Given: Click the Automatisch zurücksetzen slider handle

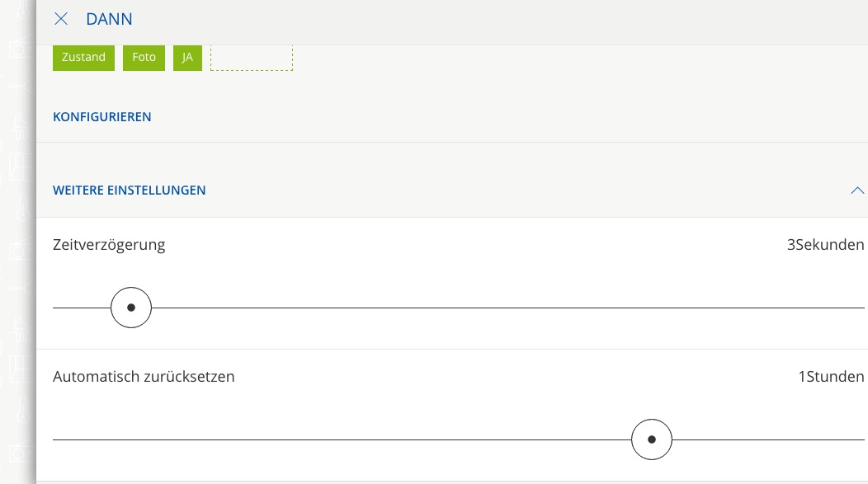Looking at the screenshot, I should pos(652,439).
